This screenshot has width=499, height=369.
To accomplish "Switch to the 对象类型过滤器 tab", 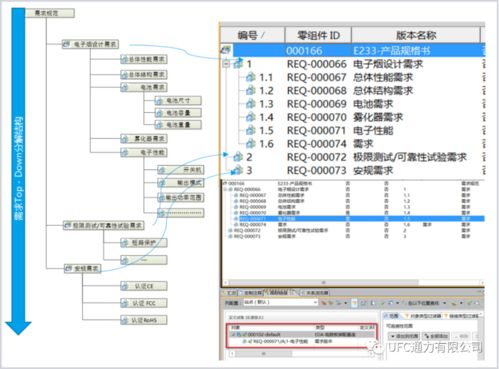I will pos(423,315).
